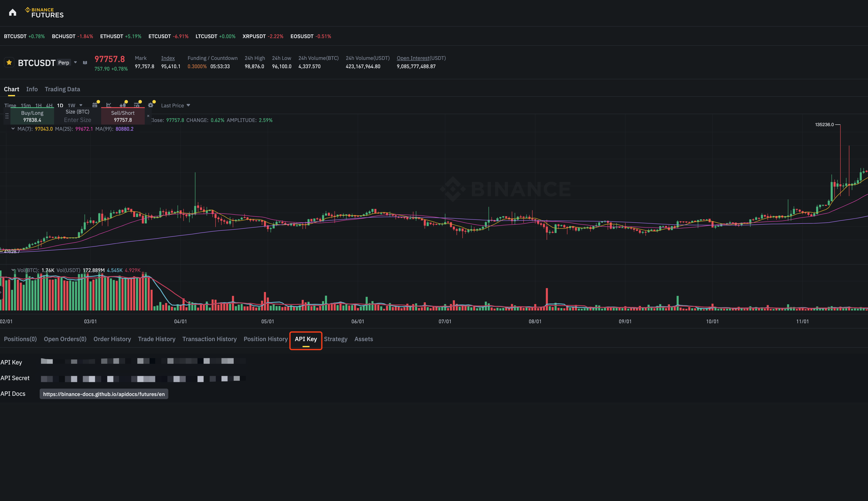Open the candlestick chart style icon
The height and width of the screenshot is (501, 868).
pos(123,105)
